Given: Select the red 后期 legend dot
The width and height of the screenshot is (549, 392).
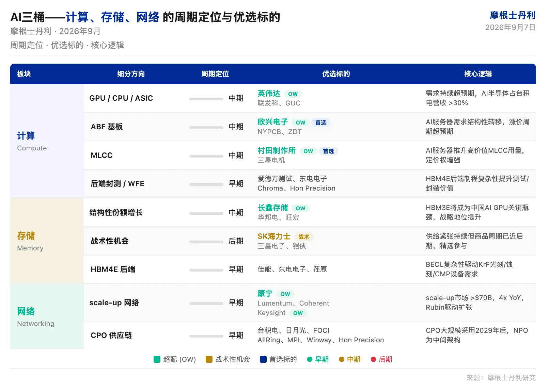Looking at the screenshot, I should [373, 359].
